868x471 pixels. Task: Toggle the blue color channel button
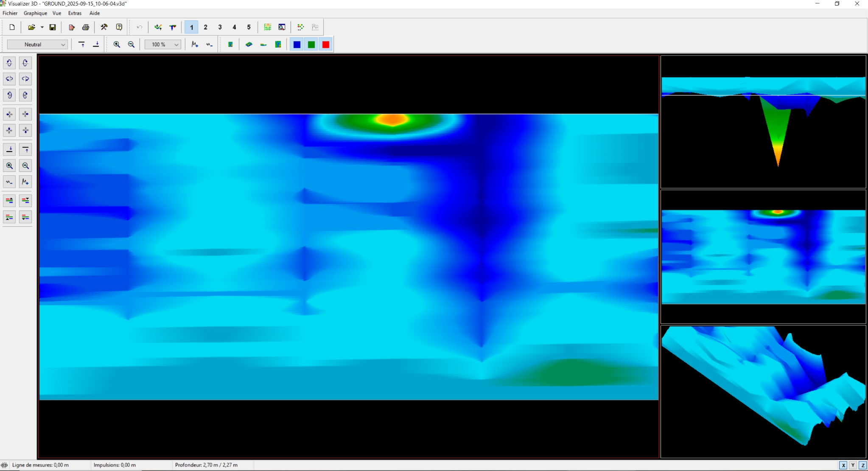point(297,45)
